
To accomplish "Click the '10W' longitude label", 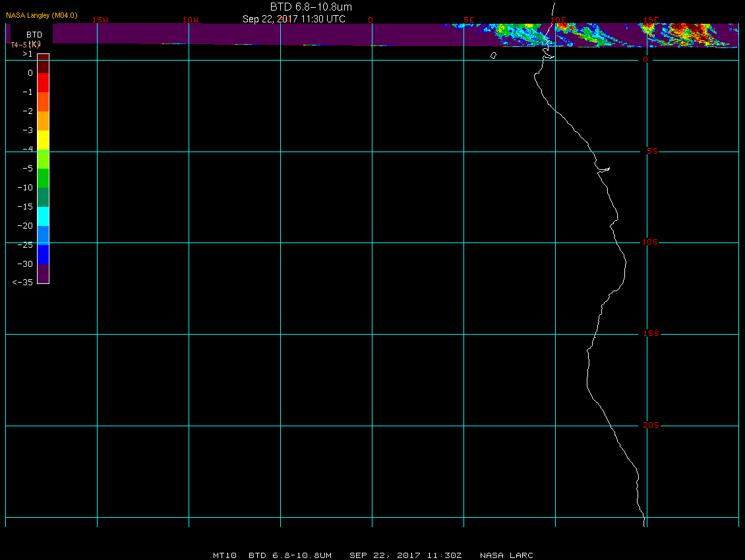I will (191, 20).
